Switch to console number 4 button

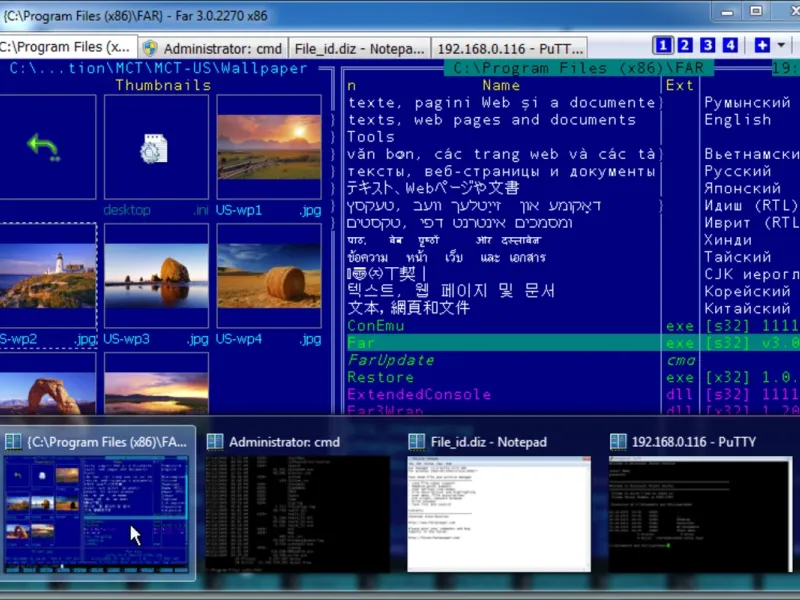pyautogui.click(x=730, y=45)
